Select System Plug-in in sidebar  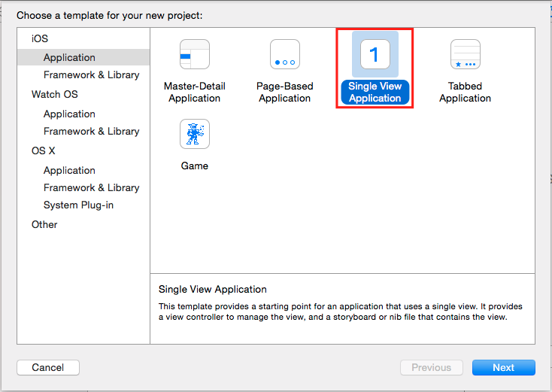(x=78, y=205)
